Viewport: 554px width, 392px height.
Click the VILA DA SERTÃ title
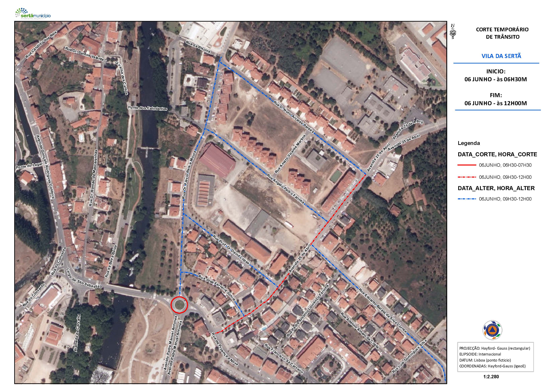tap(501, 56)
